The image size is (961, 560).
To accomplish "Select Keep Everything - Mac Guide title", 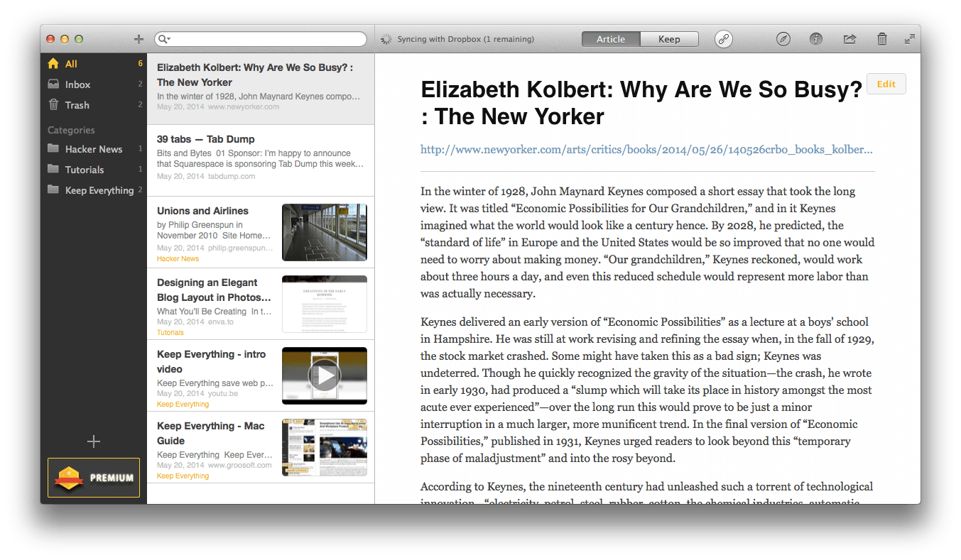I will click(x=210, y=433).
